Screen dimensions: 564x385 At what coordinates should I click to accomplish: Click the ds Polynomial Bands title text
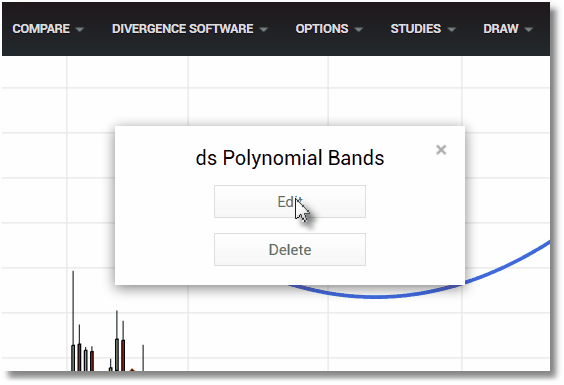[290, 158]
